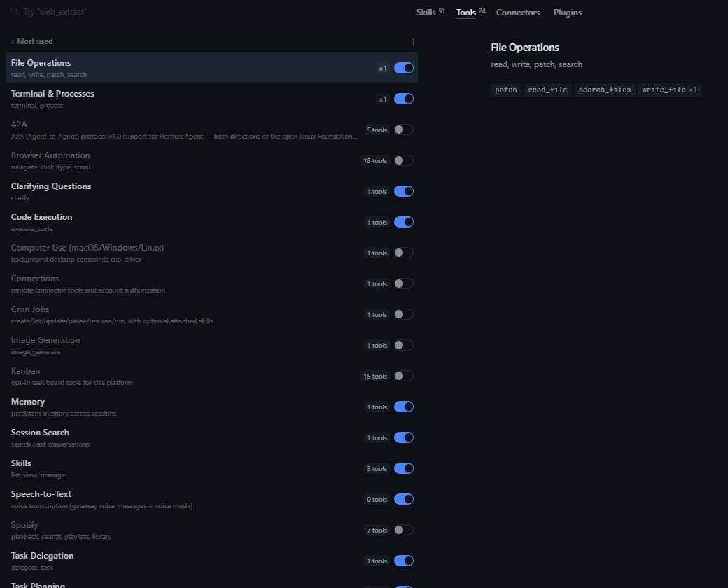Turn off Speech-to-Text toggle
728x588 pixels.
[x=403, y=499]
